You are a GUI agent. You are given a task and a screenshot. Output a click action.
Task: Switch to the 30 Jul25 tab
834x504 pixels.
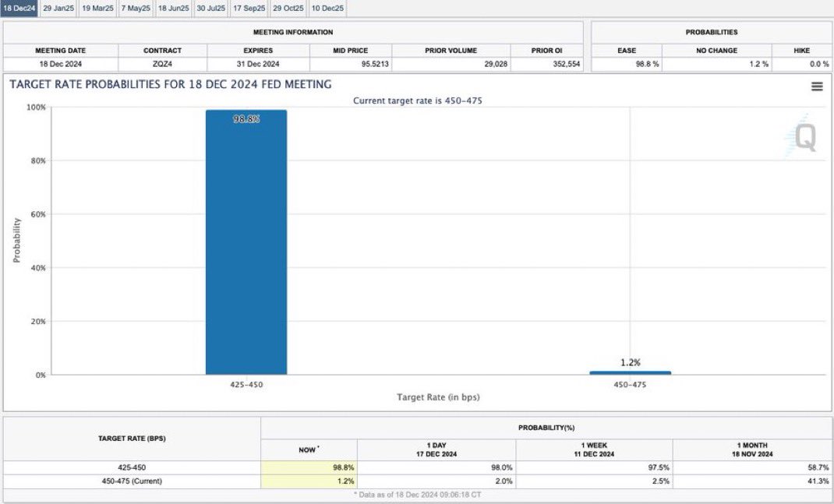210,8
